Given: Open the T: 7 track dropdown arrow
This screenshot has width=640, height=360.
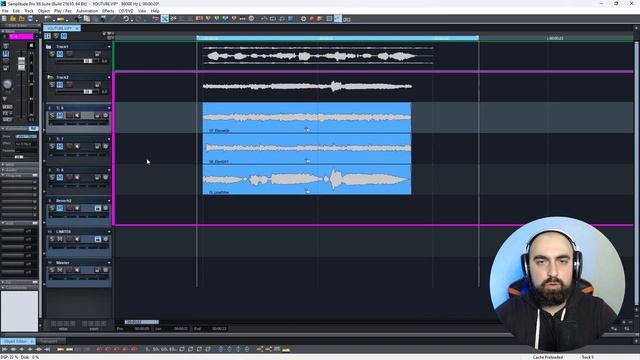Looking at the screenshot, I should pos(109,139).
